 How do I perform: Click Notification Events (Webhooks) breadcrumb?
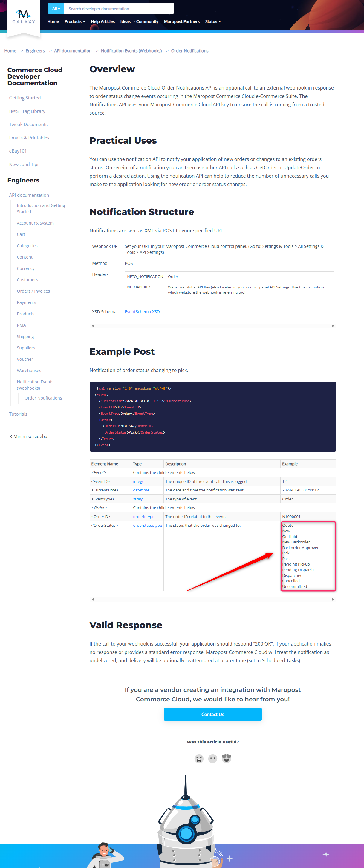[x=131, y=51]
